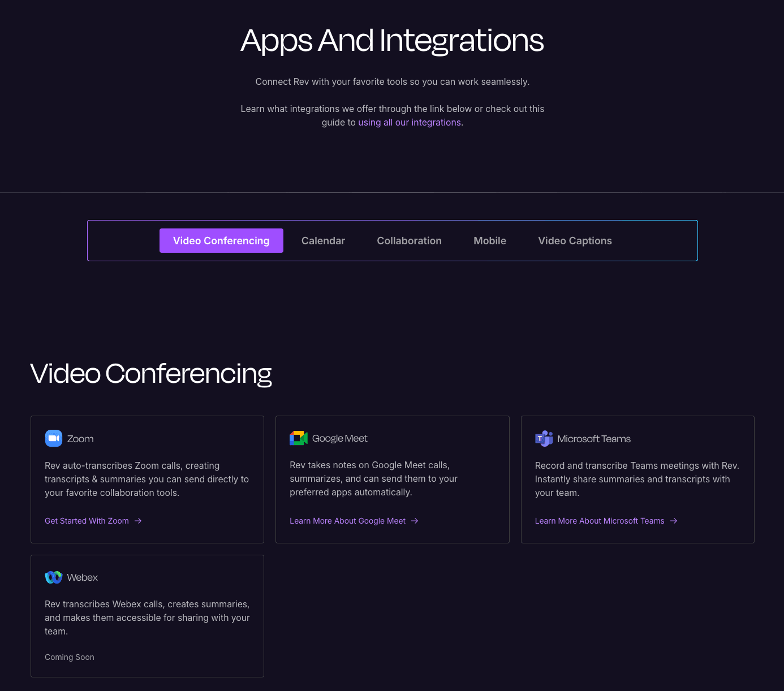Click 'Connect Rev with your favorite tools' text
Screen dimensions: 784x691
[393, 81]
